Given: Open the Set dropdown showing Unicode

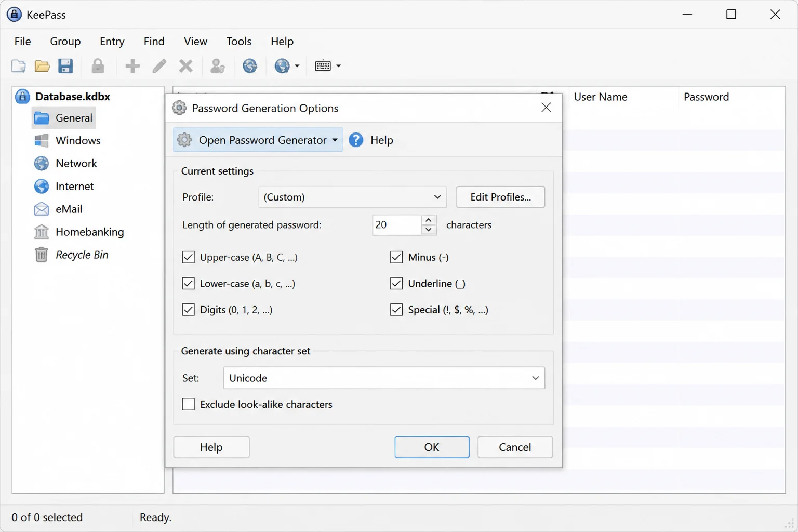Looking at the screenshot, I should (384, 378).
